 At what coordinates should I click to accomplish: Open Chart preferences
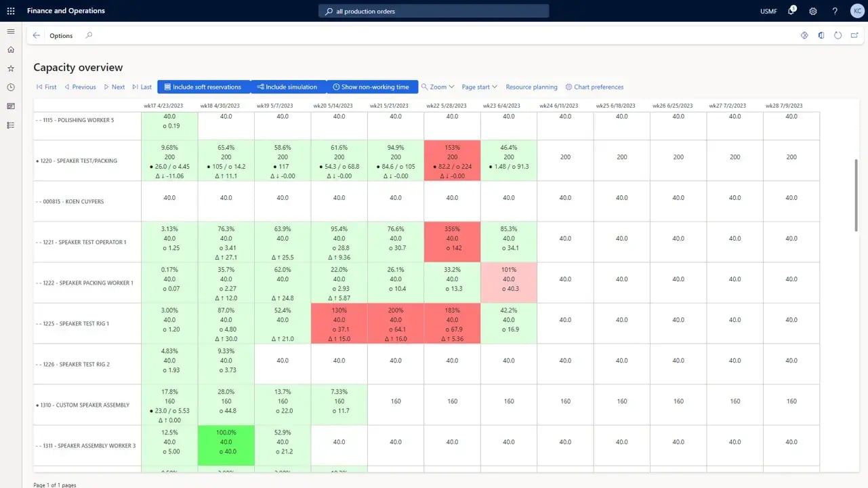[594, 87]
